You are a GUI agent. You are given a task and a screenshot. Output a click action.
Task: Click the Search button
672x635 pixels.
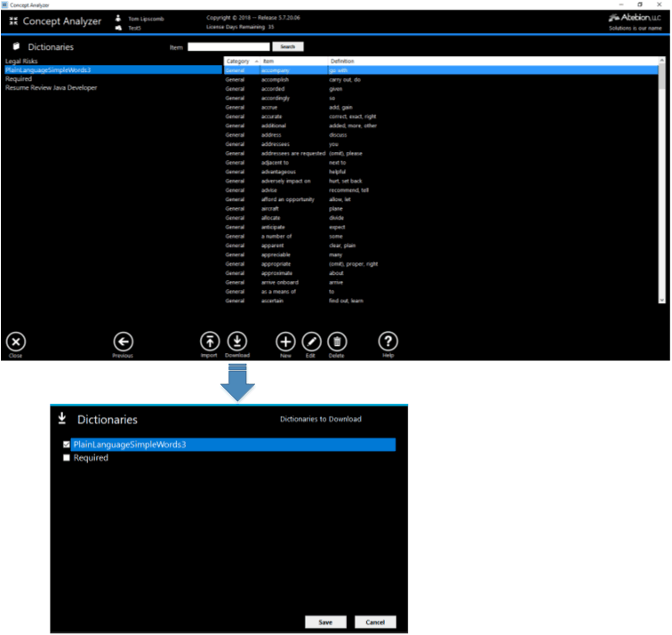tap(288, 46)
